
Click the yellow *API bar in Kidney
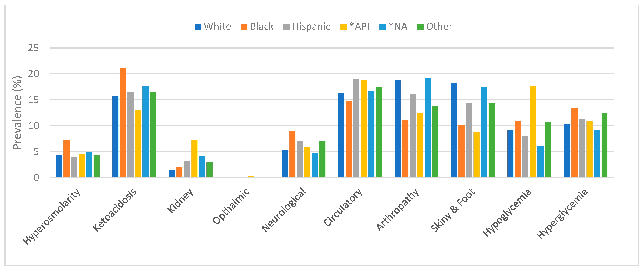coord(194,159)
